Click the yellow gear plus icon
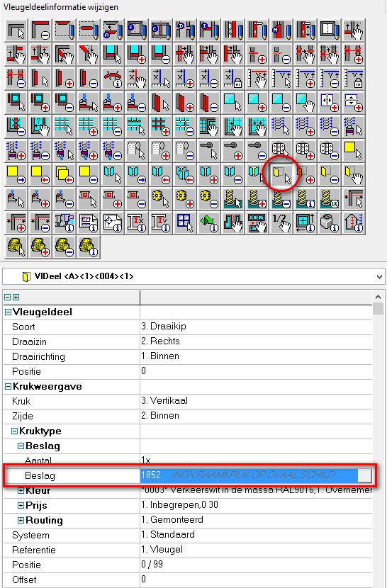387x588 pixels. point(185,199)
